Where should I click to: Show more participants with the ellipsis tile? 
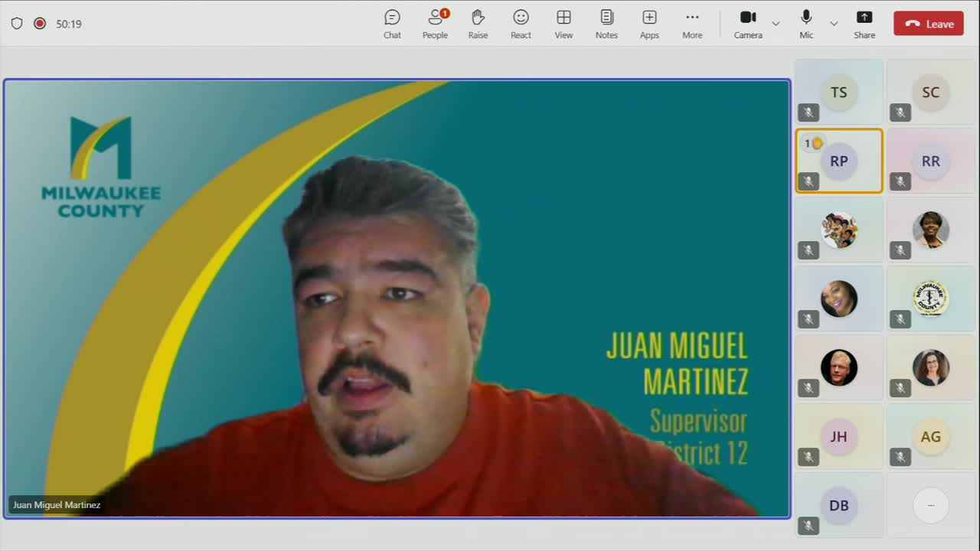pos(931,505)
